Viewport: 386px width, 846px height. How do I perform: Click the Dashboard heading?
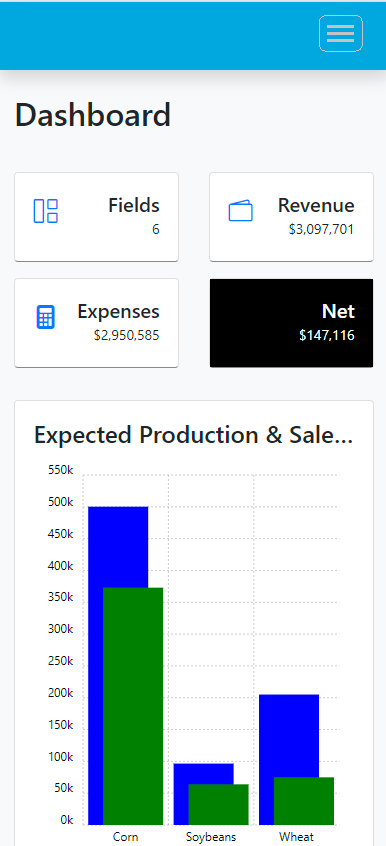click(x=93, y=115)
